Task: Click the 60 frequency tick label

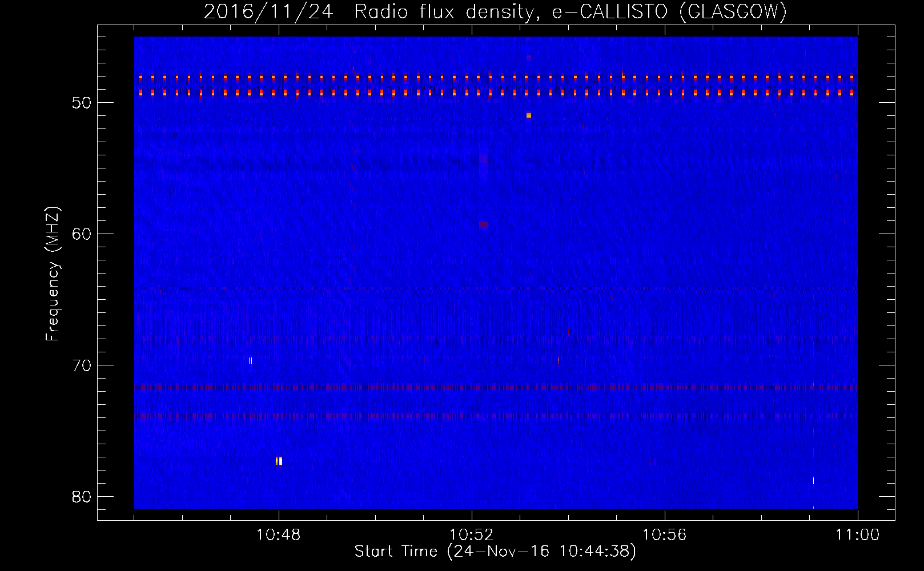Action: 82,234
